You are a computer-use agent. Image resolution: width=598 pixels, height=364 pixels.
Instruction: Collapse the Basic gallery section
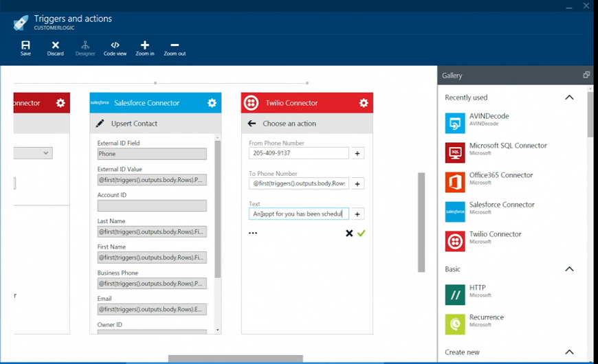pos(569,269)
